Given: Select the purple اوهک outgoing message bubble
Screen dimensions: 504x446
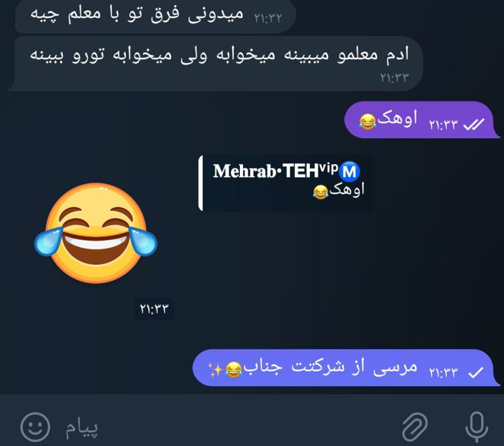Looking at the screenshot, I should tap(421, 120).
